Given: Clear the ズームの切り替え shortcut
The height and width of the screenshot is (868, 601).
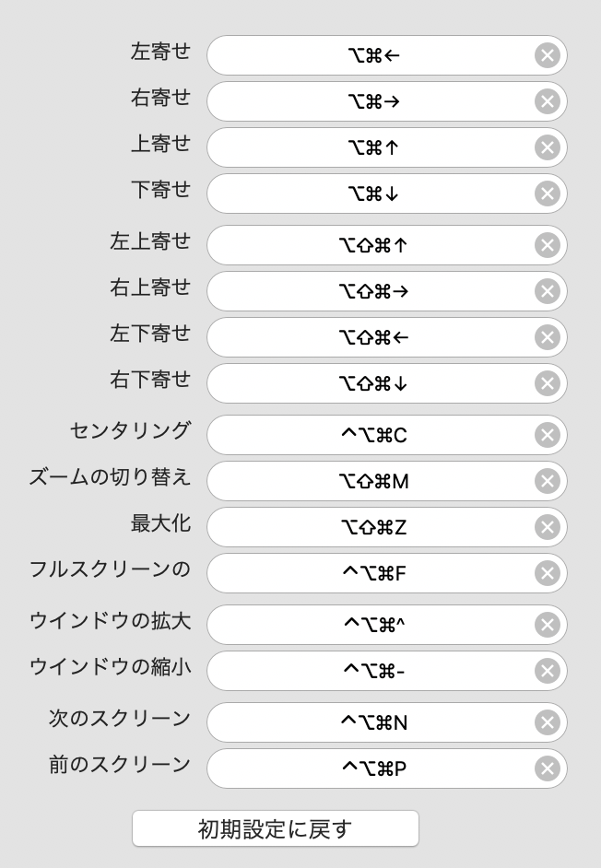Looking at the screenshot, I should pyautogui.click(x=548, y=481).
